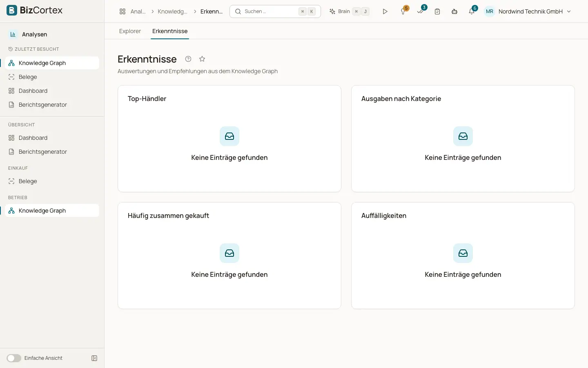This screenshot has width=588, height=368.
Task: Open Knowledge Graph in the Betrieb section
Action: point(52,211)
